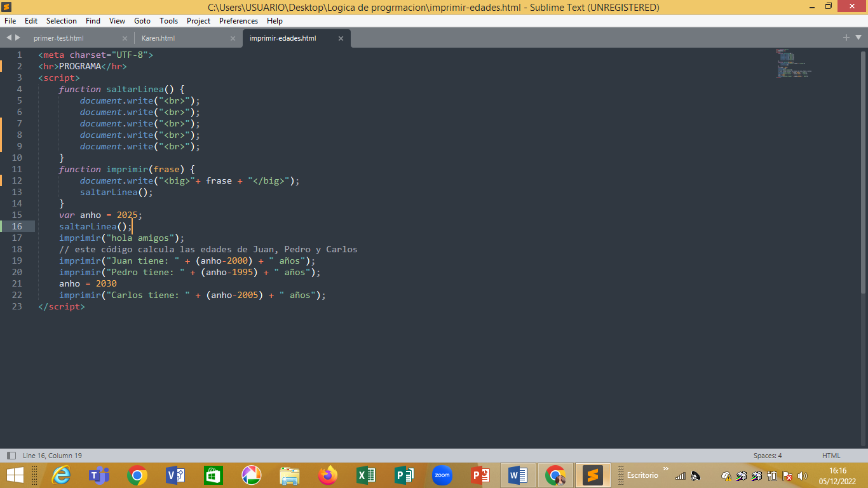Image resolution: width=868 pixels, height=488 pixels.
Task: Switch to the primer-test.html tab
Action: 58,38
